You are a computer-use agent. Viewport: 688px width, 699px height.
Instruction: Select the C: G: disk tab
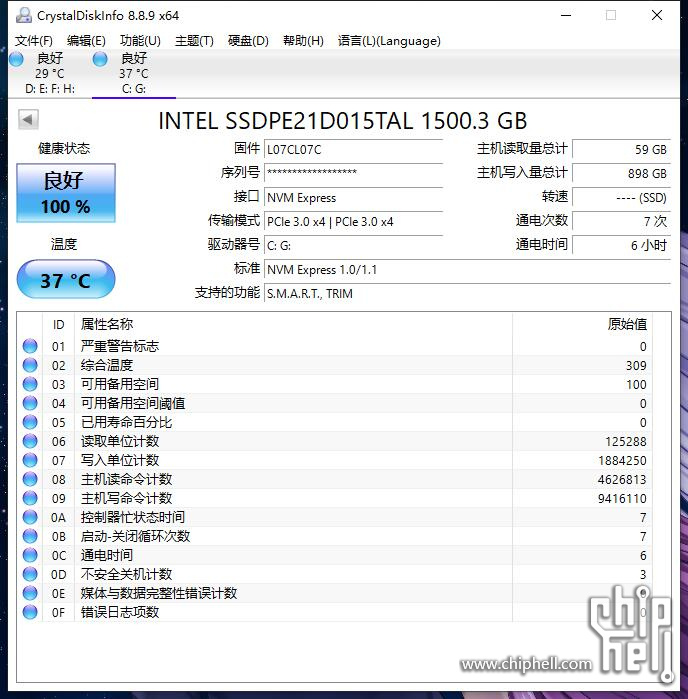click(134, 74)
